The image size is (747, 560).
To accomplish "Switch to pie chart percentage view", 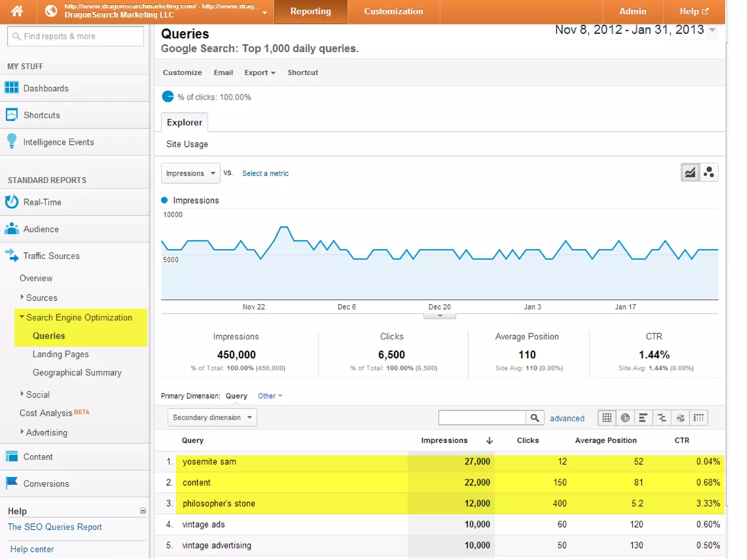I will pos(625,418).
